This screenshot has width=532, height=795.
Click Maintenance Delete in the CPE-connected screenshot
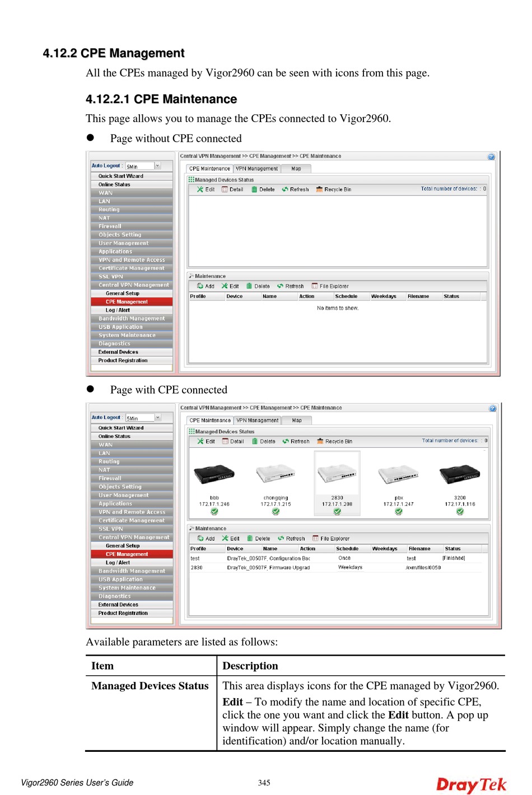pyautogui.click(x=259, y=539)
